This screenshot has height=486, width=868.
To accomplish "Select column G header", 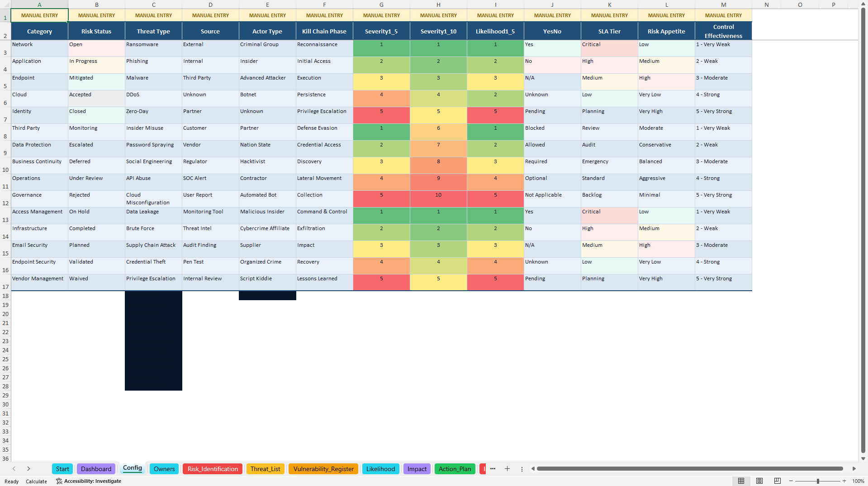I will pyautogui.click(x=381, y=5).
